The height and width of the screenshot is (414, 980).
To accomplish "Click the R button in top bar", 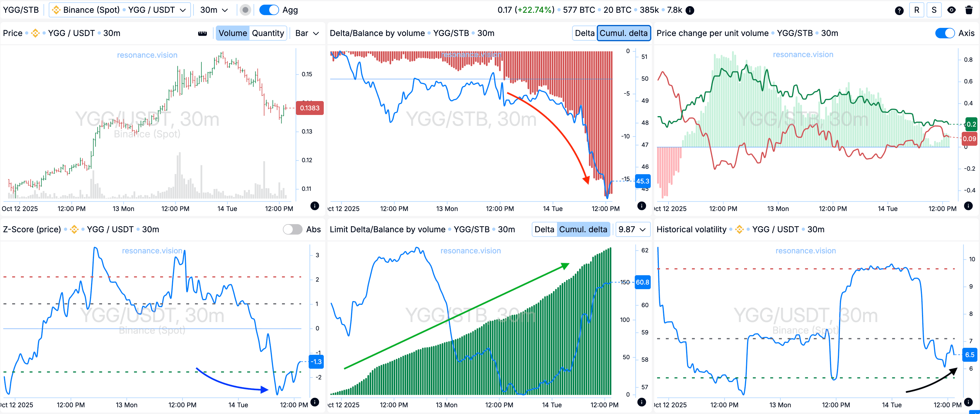I will click(916, 10).
